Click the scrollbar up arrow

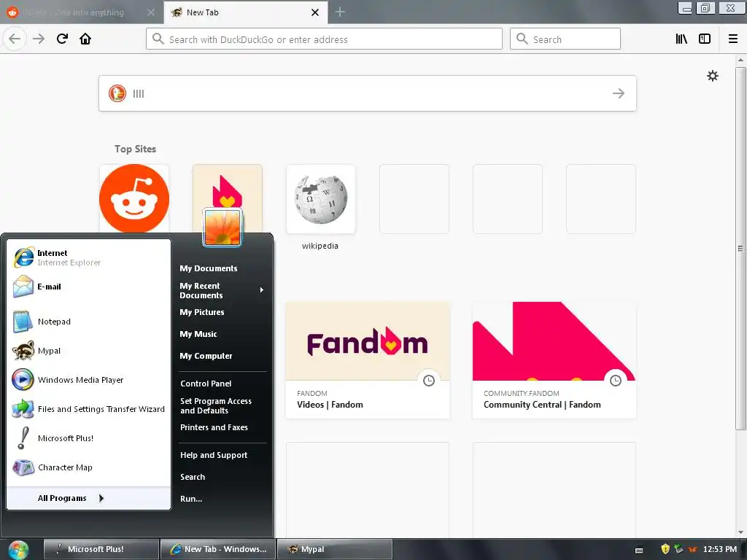pyautogui.click(x=740, y=60)
